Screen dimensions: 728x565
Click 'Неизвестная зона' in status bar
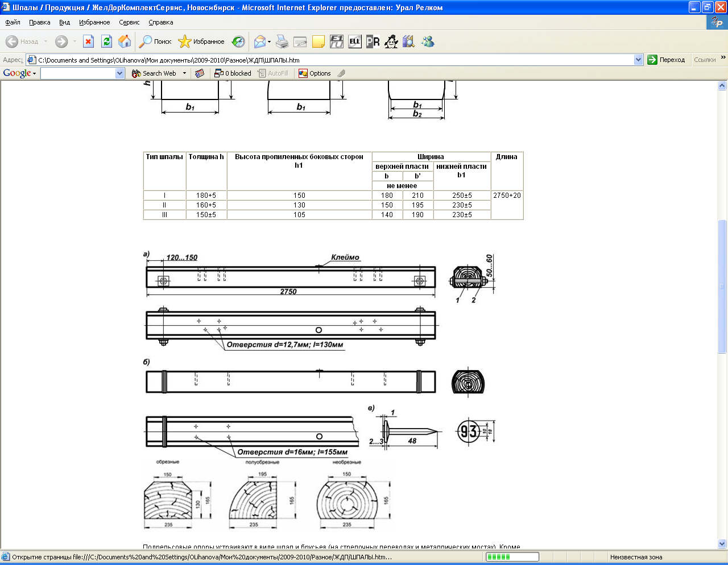636,557
